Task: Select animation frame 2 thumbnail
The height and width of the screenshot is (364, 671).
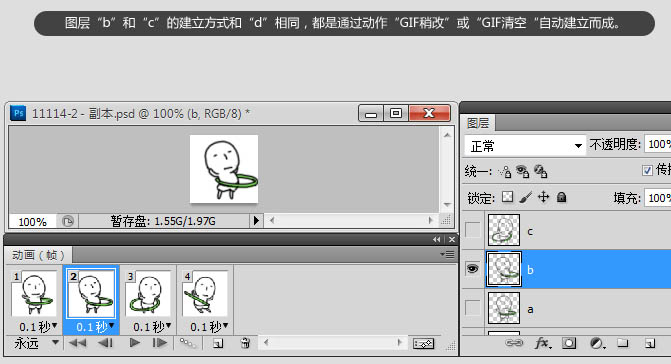Action: tap(91, 293)
